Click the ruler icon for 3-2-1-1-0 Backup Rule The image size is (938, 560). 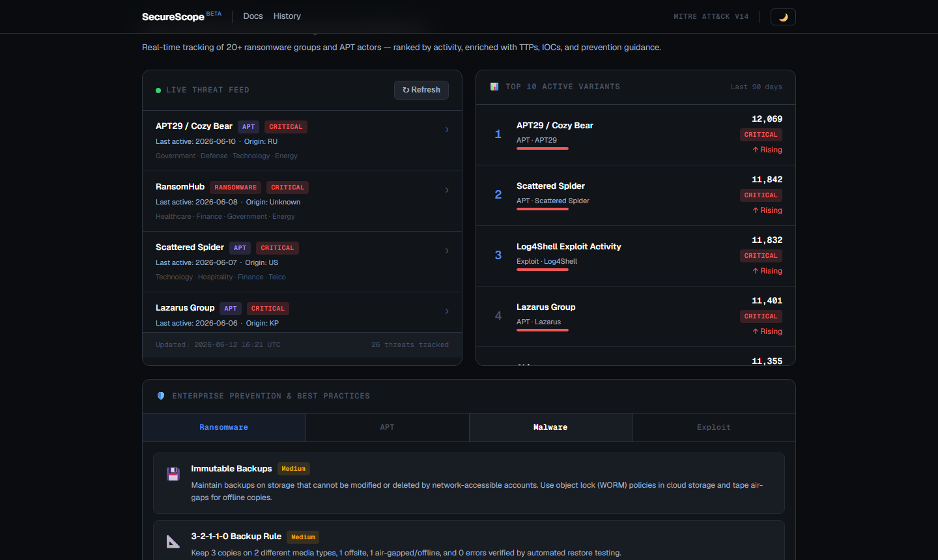tap(173, 542)
